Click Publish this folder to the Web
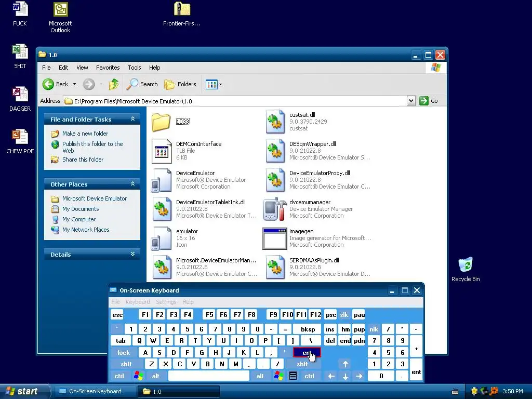The width and height of the screenshot is (532, 399). 92,147
